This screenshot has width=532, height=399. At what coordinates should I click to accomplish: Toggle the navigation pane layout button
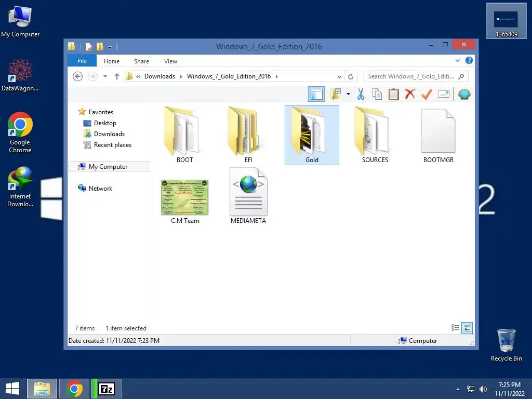[316, 95]
